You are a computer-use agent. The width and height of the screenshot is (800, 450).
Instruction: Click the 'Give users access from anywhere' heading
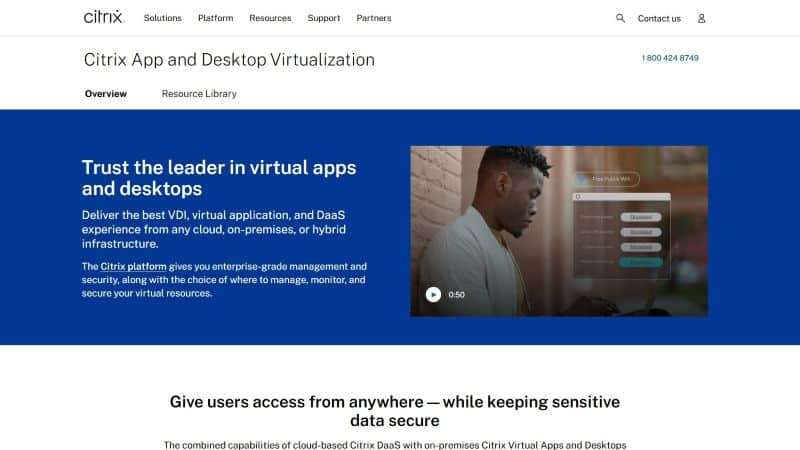point(394,411)
